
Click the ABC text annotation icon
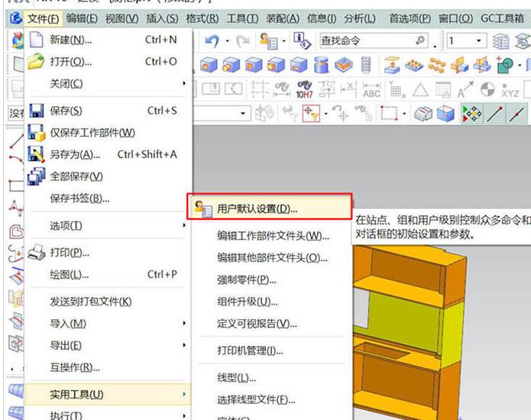(371, 89)
